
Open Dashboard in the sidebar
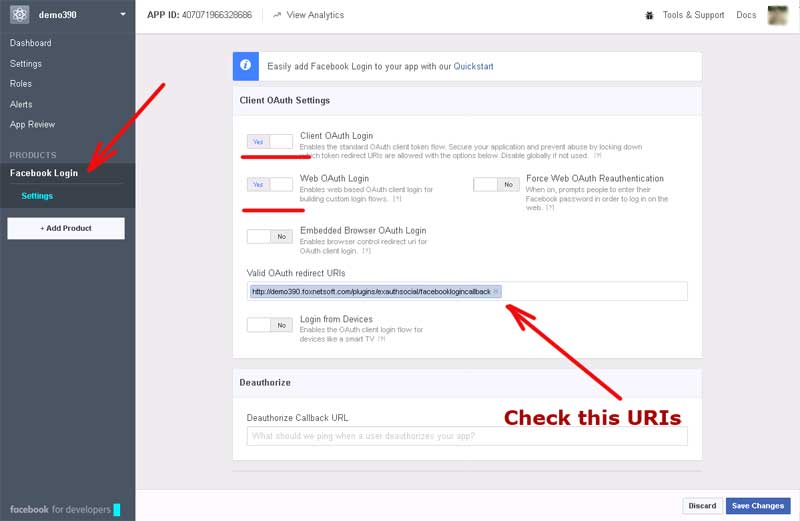[31, 43]
